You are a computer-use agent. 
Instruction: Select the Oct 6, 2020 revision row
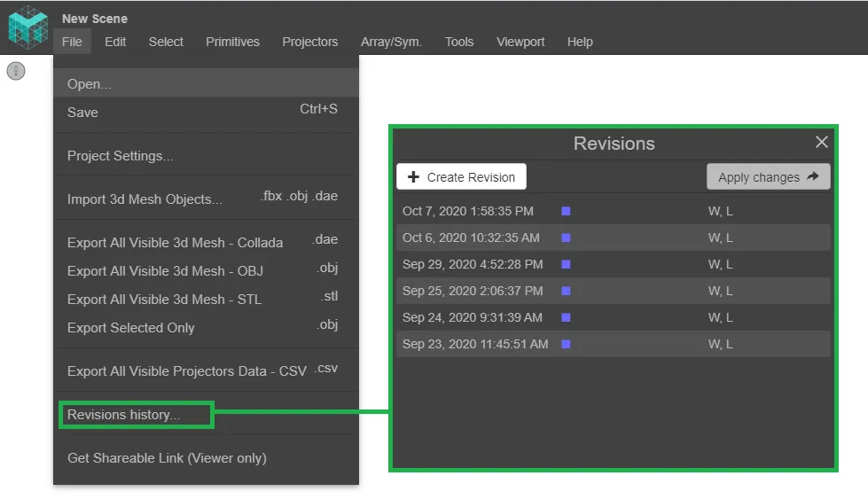[x=613, y=238]
